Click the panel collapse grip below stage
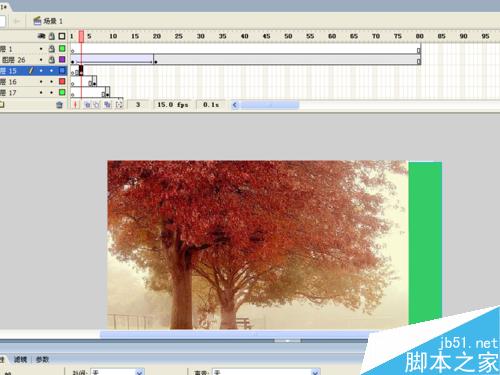The height and width of the screenshot is (375, 500). 287,341
